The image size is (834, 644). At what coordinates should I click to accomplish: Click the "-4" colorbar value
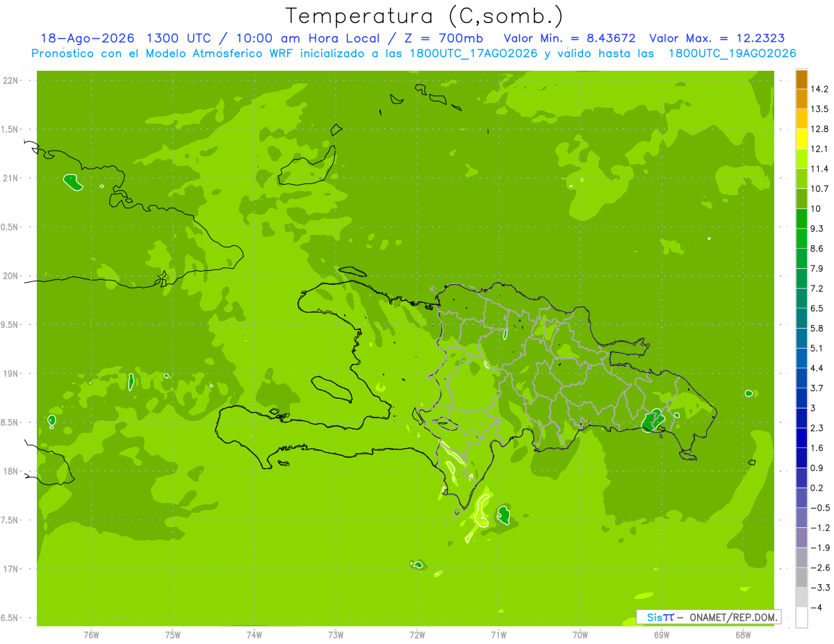pyautogui.click(x=817, y=608)
